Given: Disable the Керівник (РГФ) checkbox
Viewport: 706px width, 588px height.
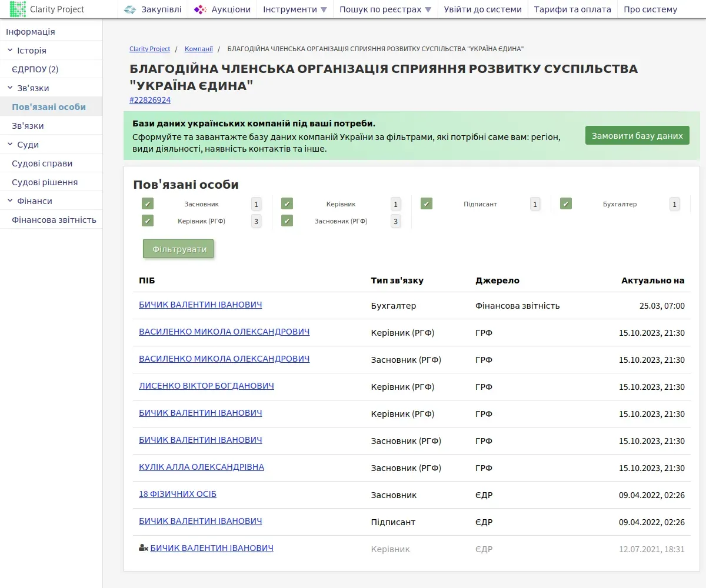Looking at the screenshot, I should pos(148,221).
